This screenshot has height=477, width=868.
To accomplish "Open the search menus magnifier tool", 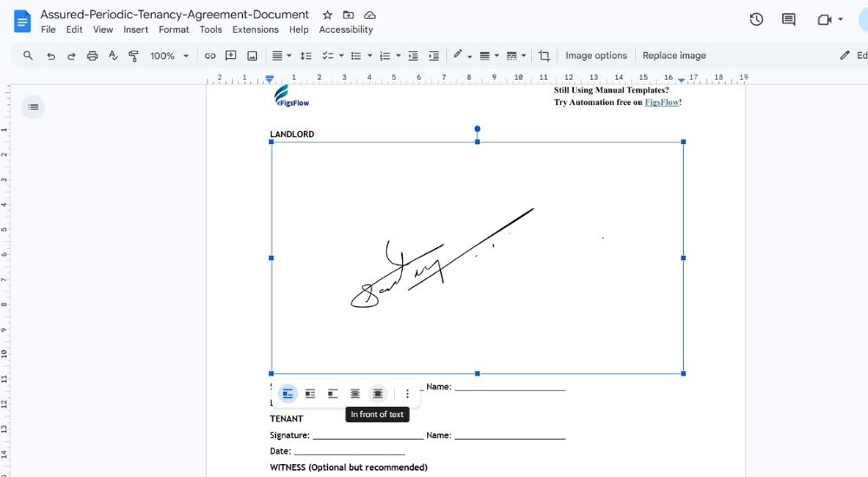I will click(29, 56).
